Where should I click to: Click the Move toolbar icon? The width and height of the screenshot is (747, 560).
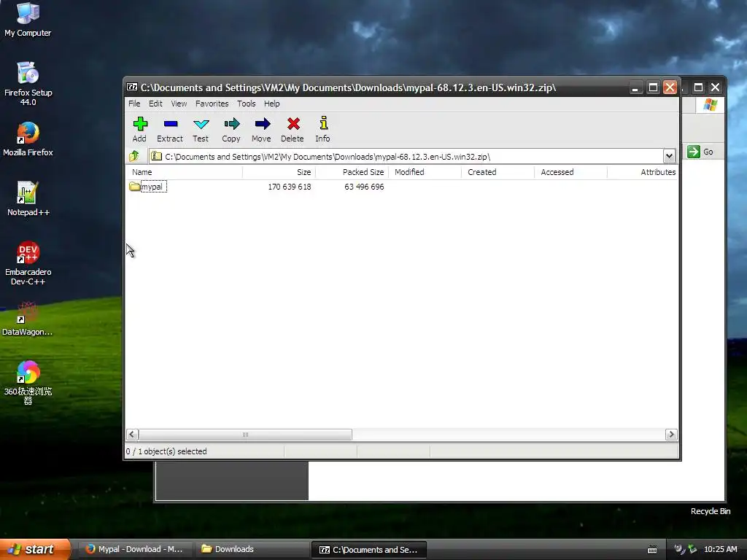[x=262, y=129]
